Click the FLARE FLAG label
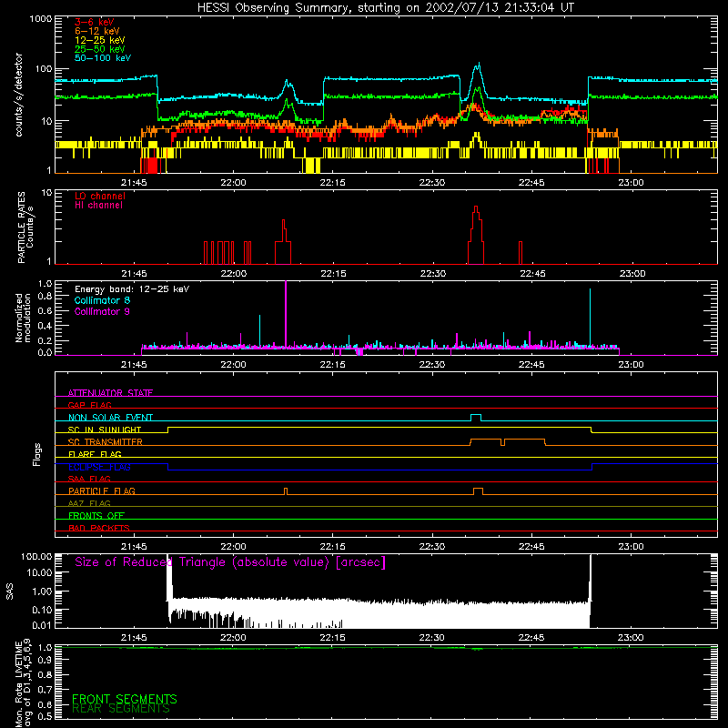The image size is (728, 728). [x=95, y=454]
